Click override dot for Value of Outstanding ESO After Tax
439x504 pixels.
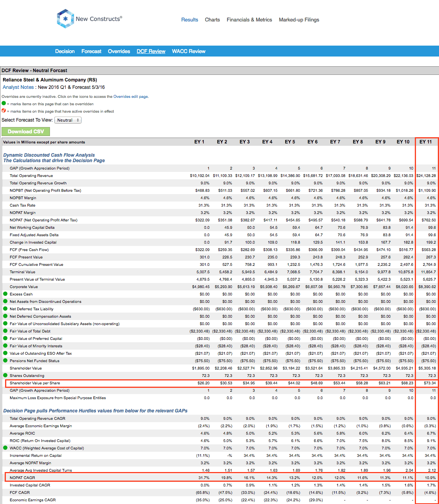5,353
